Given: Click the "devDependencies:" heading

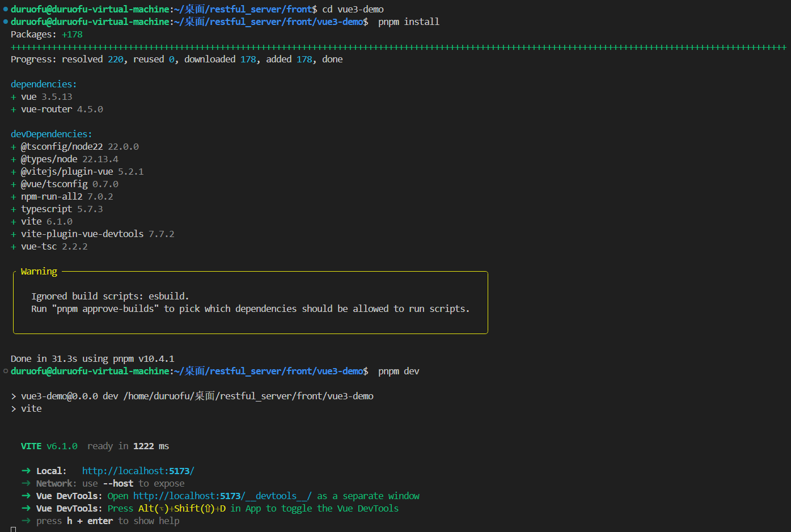Looking at the screenshot, I should pyautogui.click(x=51, y=134).
